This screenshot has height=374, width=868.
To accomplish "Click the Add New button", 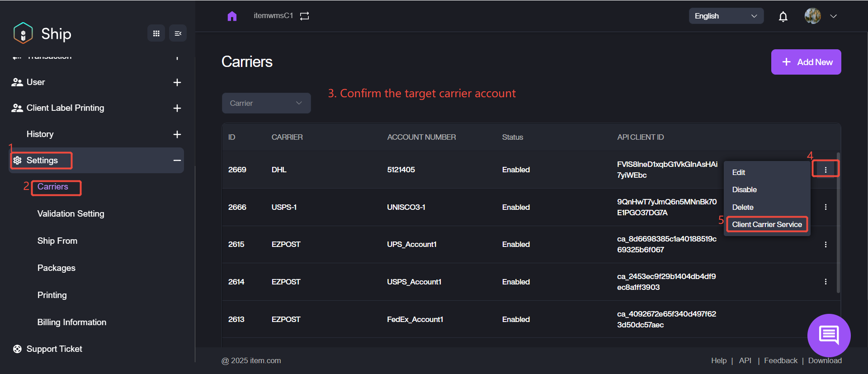I will point(806,62).
